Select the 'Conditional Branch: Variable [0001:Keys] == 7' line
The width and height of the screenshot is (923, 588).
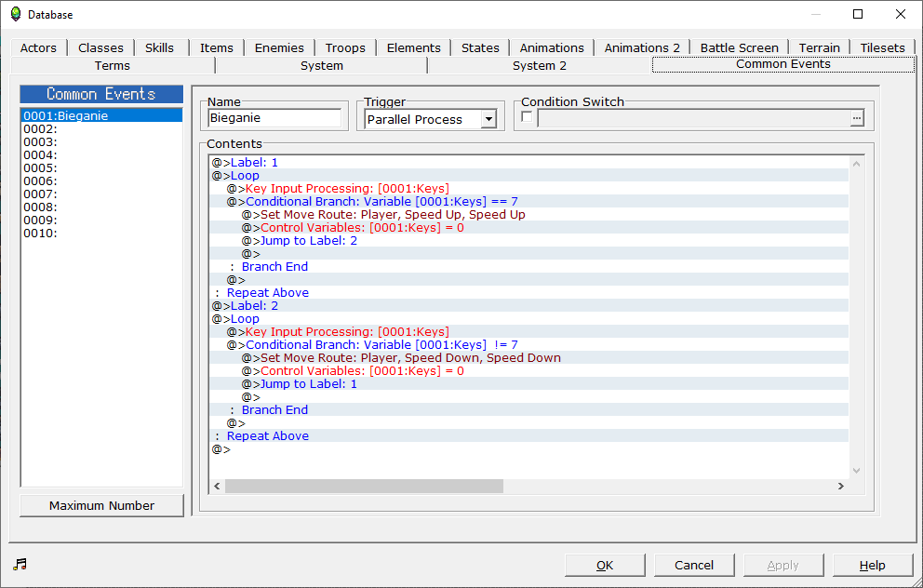529,201
